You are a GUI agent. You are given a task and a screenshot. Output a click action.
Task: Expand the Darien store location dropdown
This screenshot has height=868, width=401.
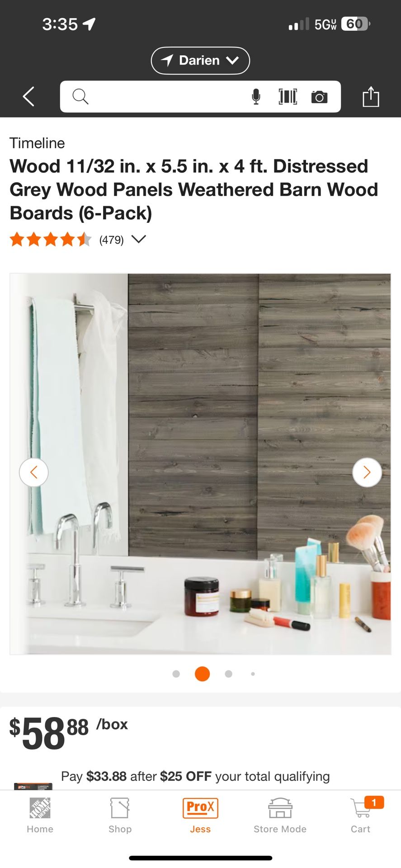[x=200, y=61]
